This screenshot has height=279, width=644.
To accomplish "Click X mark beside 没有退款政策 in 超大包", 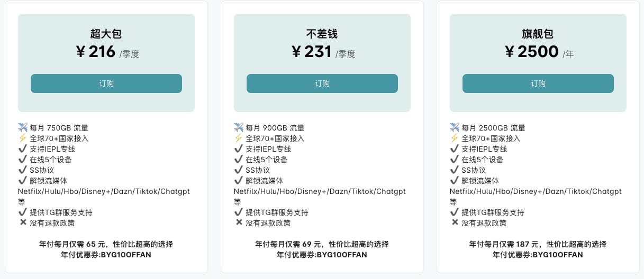I will (x=23, y=222).
